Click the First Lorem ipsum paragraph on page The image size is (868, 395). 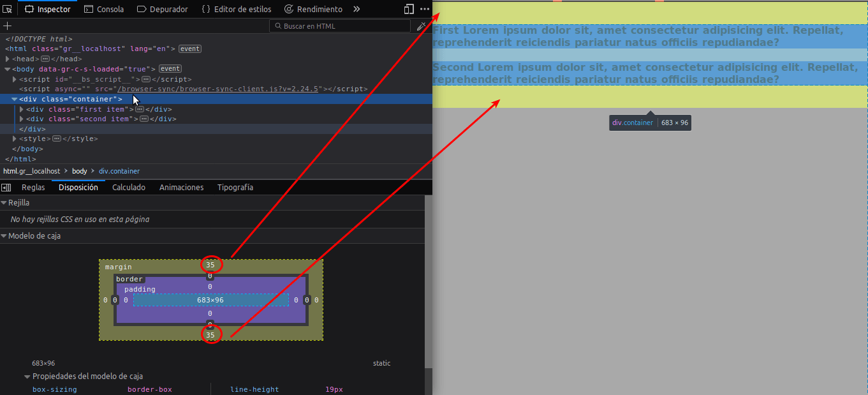(x=649, y=36)
